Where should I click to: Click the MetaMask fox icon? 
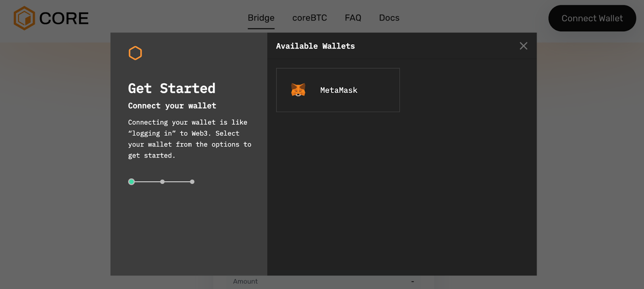pyautogui.click(x=298, y=90)
